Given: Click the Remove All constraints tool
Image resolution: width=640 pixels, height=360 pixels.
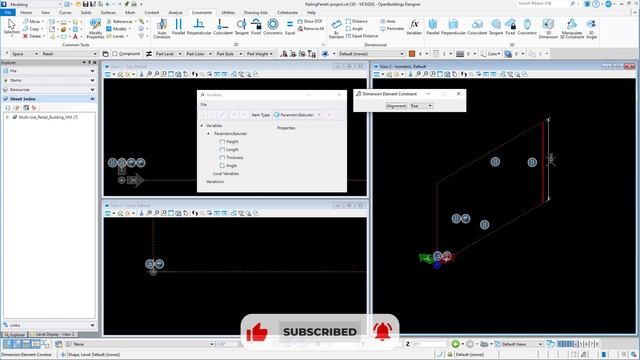Looking at the screenshot, I should [311, 29].
